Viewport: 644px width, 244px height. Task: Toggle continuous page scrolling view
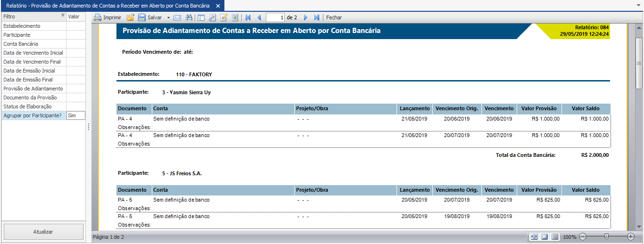[x=555, y=236]
